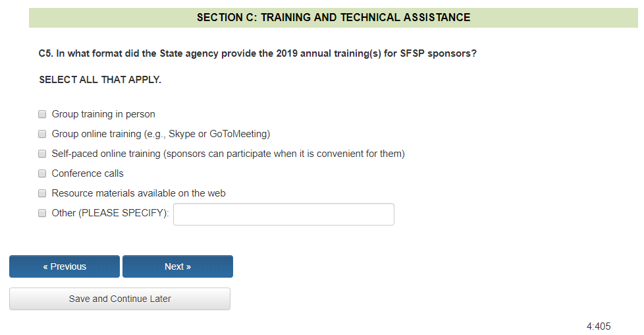Go back with the « Previous button

click(65, 266)
